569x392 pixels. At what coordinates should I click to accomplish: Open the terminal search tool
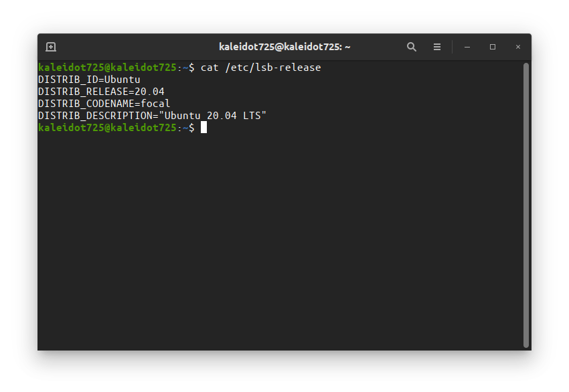pyautogui.click(x=411, y=47)
